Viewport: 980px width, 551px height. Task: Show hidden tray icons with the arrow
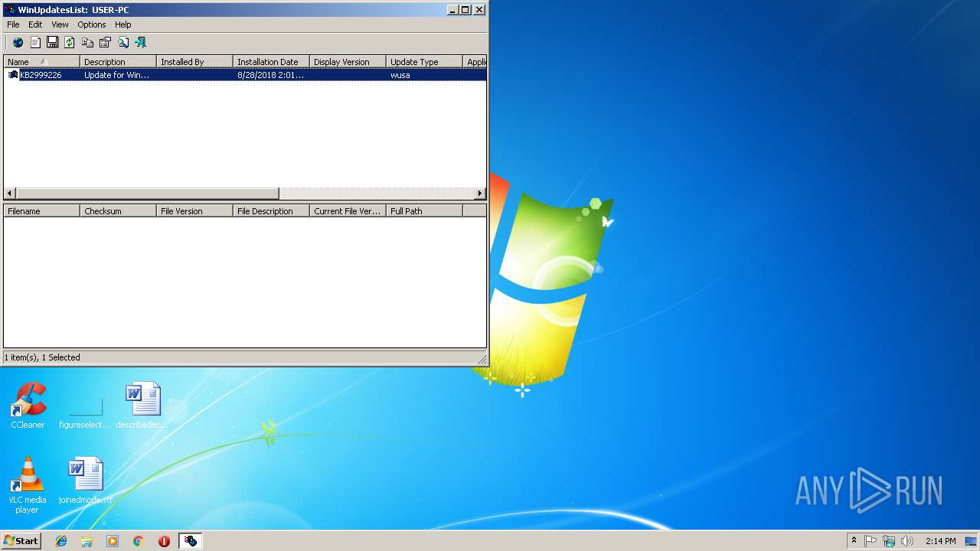click(x=854, y=541)
